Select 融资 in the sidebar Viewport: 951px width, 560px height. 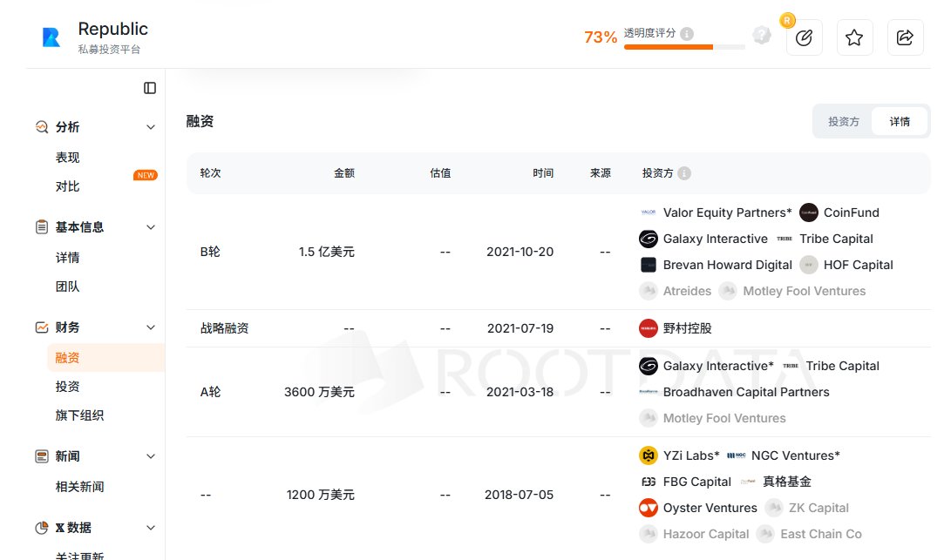[x=105, y=358]
